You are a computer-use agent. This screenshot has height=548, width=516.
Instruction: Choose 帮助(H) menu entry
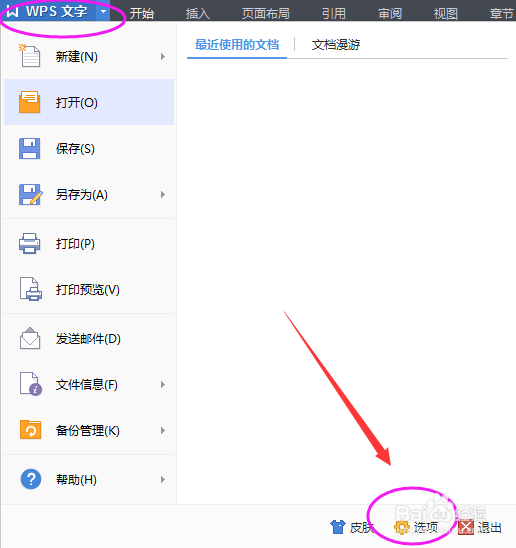pos(89,479)
